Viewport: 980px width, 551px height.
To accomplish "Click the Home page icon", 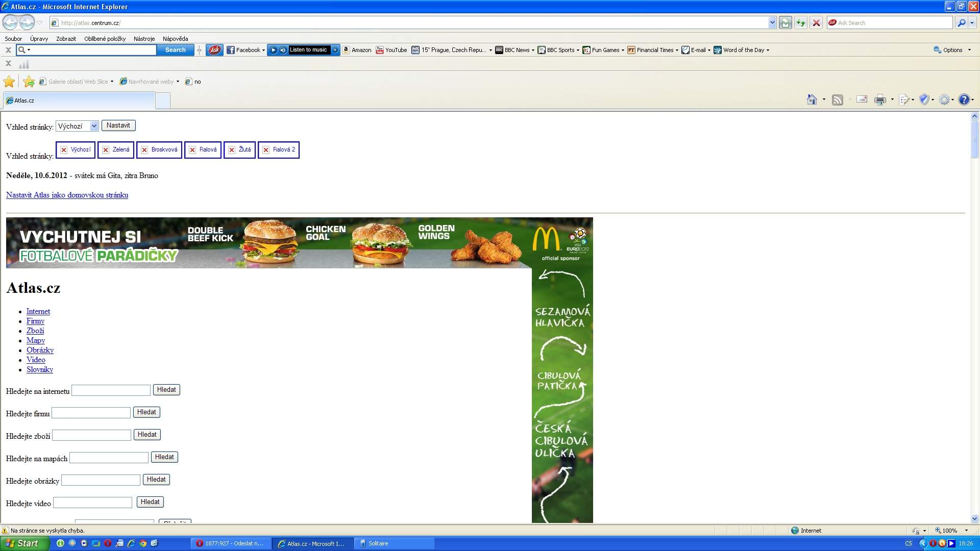I will pos(812,100).
